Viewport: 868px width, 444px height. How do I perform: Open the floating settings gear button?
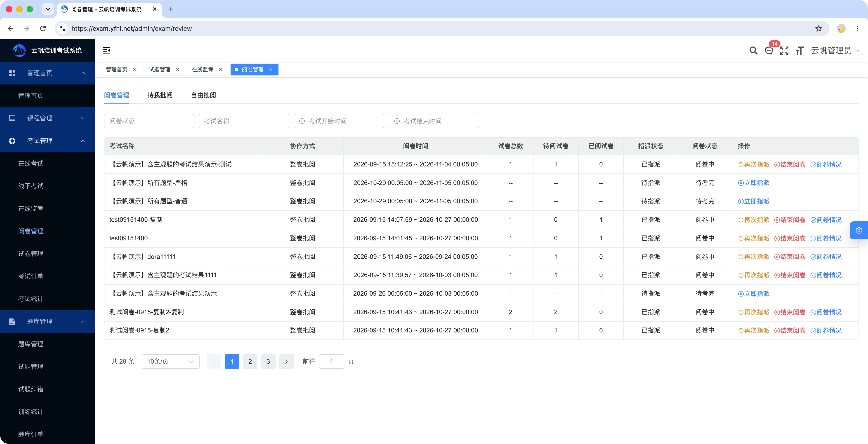click(x=859, y=230)
